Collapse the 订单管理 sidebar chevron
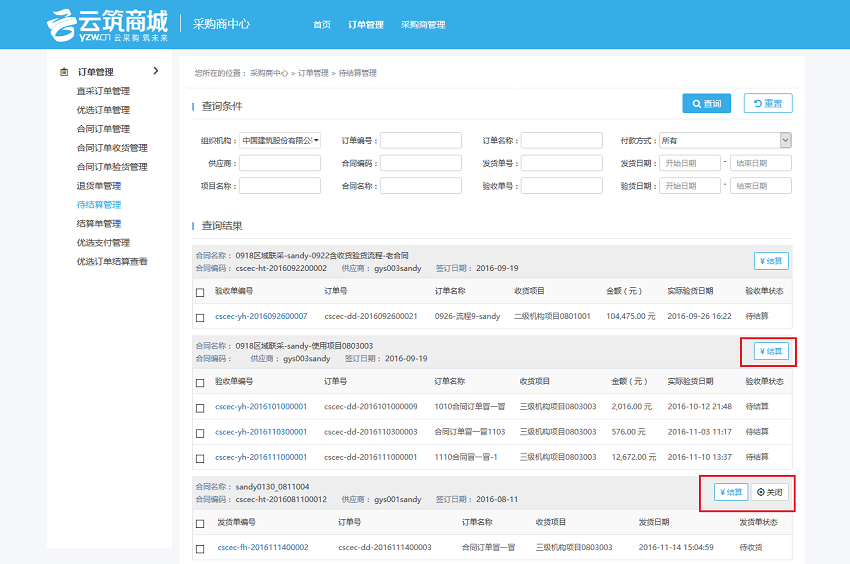850x564 pixels. coord(155,71)
